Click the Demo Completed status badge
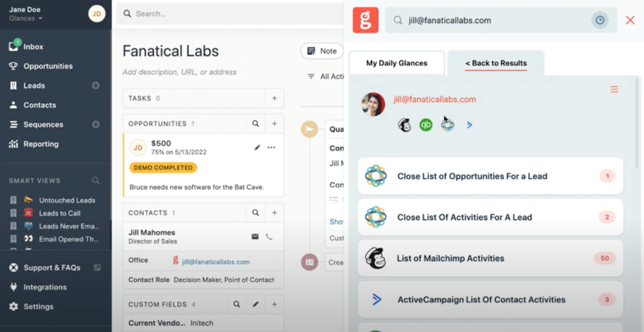 163,168
